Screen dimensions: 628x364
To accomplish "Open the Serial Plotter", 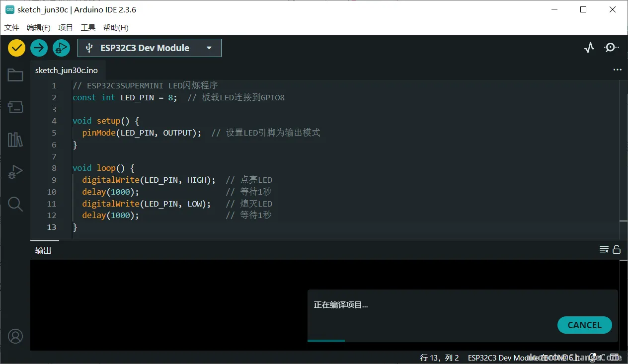I will click(589, 48).
